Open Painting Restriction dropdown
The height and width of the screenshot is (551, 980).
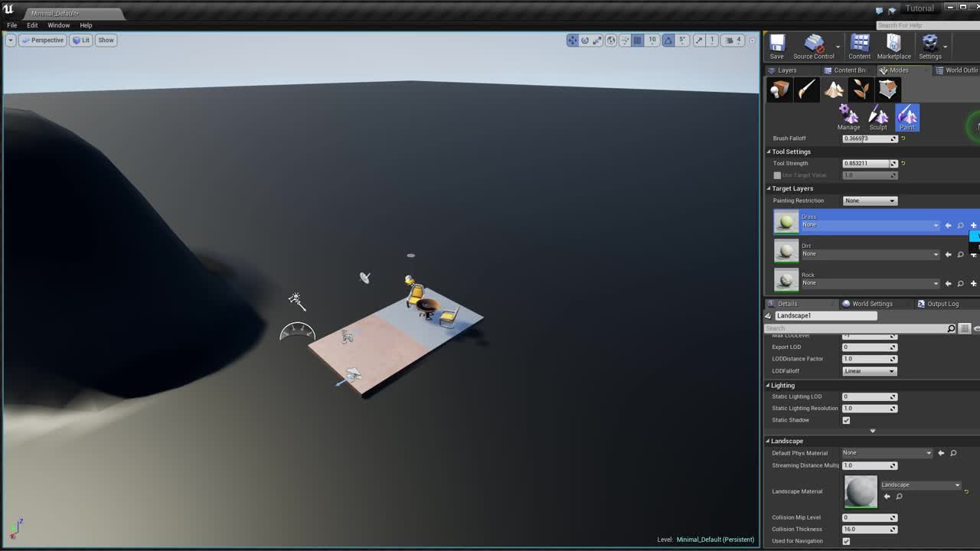(870, 201)
